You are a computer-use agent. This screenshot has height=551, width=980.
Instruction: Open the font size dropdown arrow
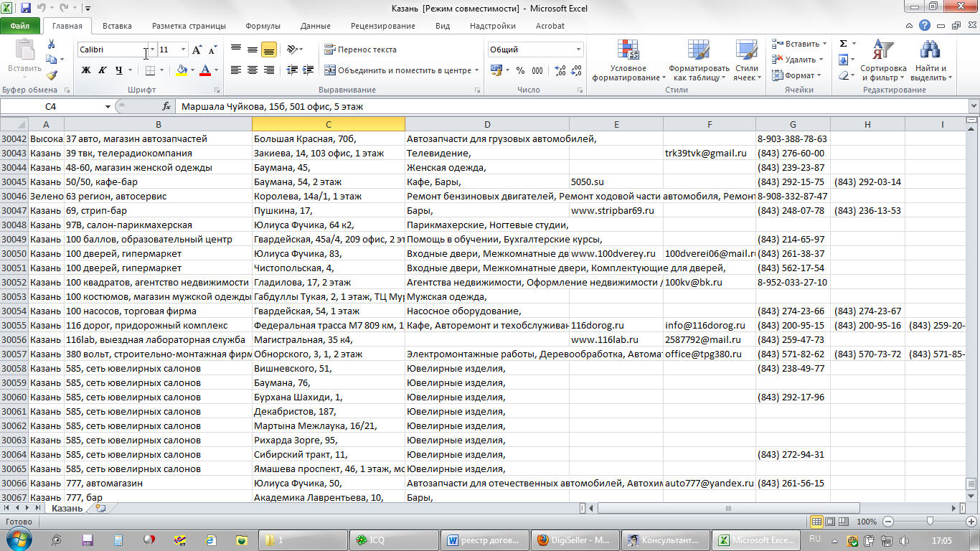[x=183, y=50]
